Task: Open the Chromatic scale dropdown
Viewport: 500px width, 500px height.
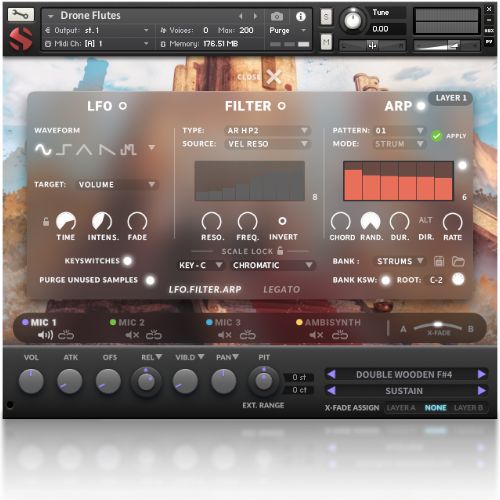Action: coord(273,265)
